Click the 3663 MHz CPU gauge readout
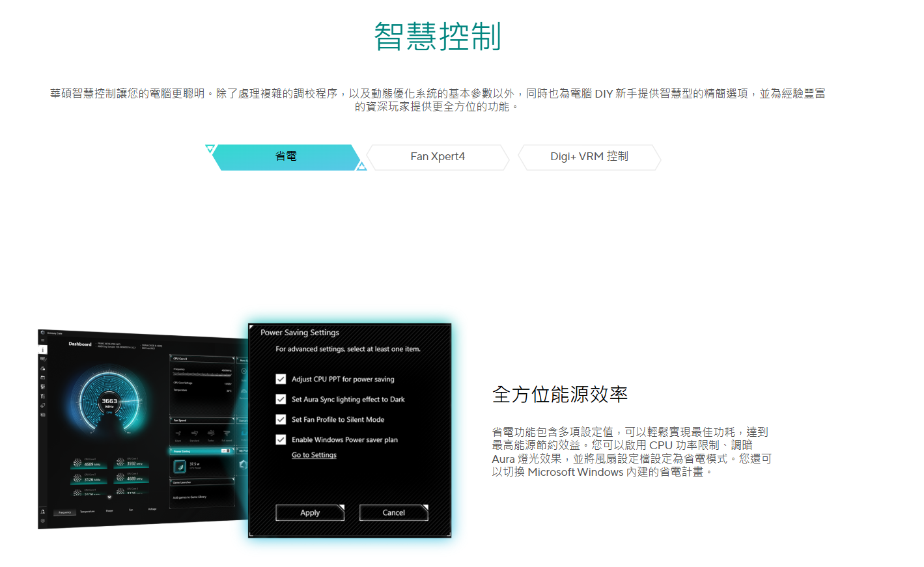 coord(109,403)
